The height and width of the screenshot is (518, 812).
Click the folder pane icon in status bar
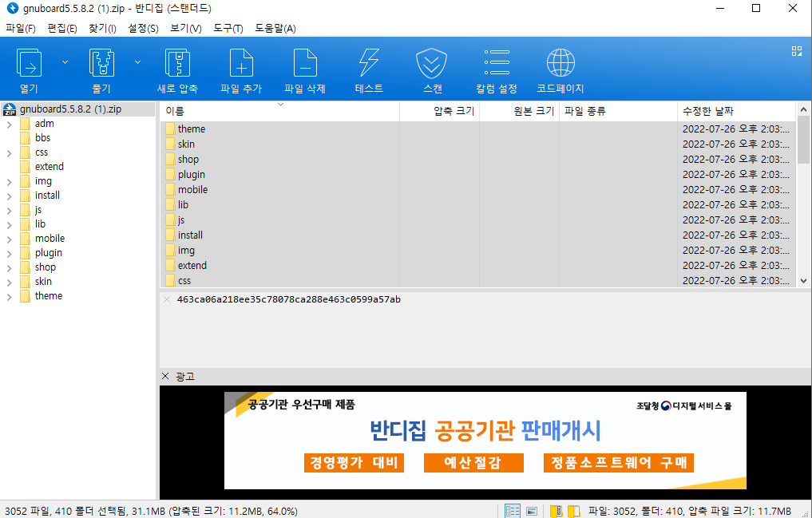tap(573, 512)
